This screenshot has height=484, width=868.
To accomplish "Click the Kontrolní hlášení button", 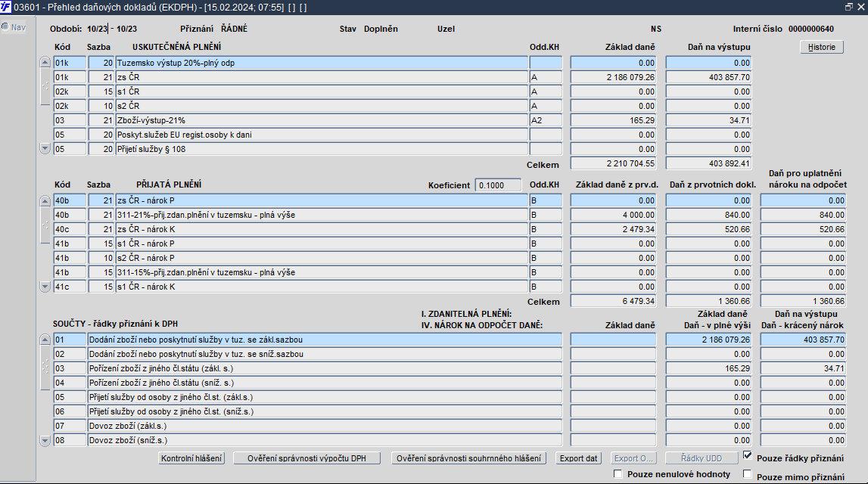I will [x=191, y=458].
